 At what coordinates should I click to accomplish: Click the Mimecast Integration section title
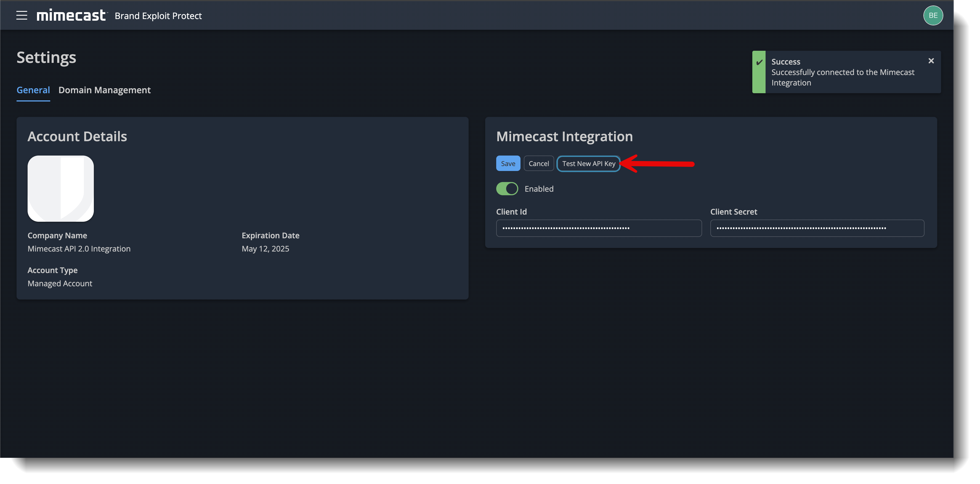click(564, 136)
